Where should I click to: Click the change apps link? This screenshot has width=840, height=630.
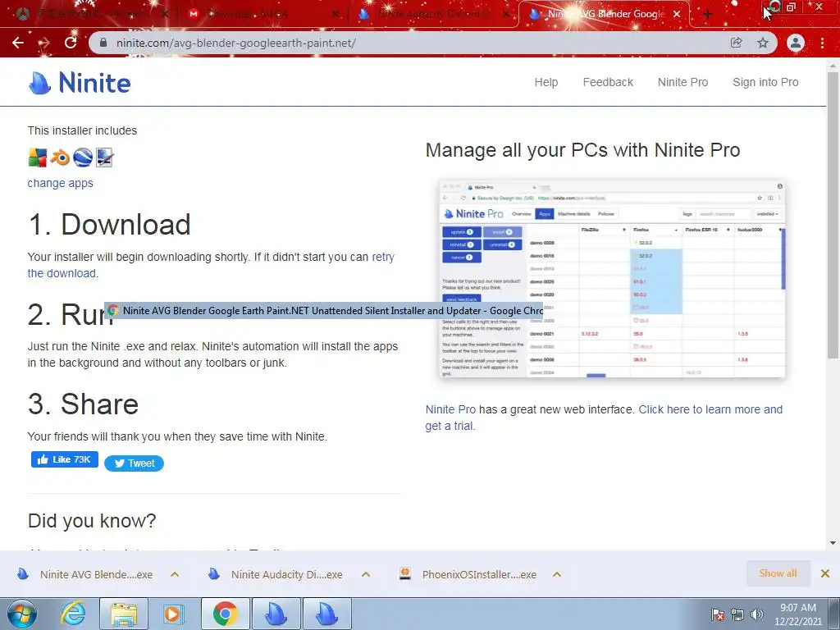click(60, 183)
